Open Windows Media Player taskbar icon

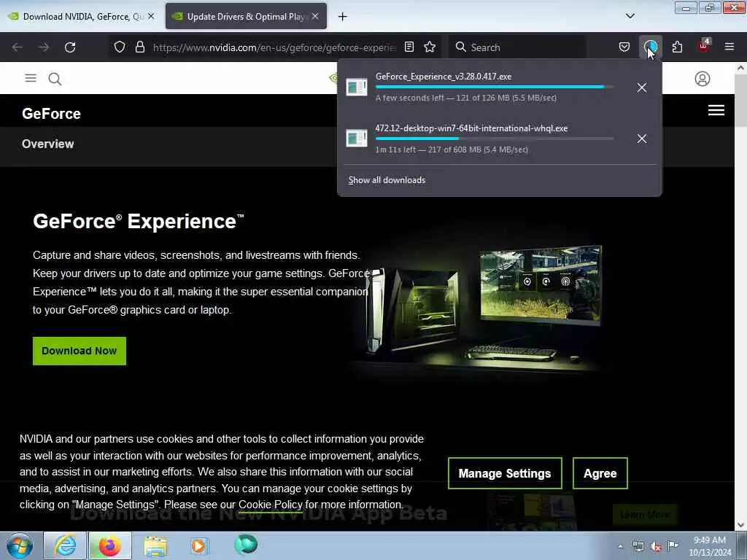click(x=198, y=546)
